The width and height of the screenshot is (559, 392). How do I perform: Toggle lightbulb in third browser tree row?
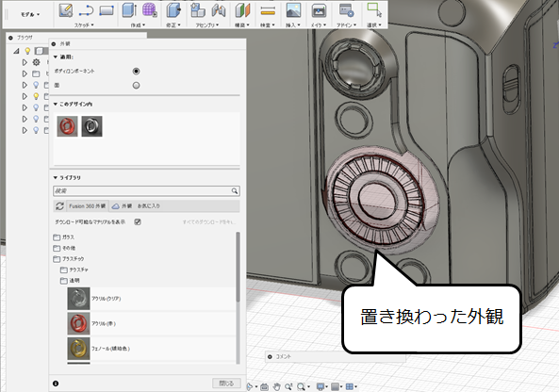click(x=36, y=85)
